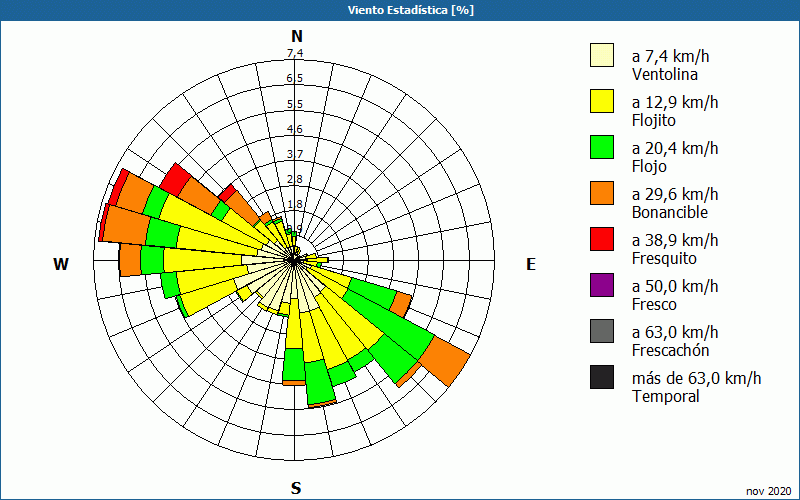This screenshot has width=800, height=500.
Task: Click the 'Fresquito' legend label
Action: click(x=664, y=258)
